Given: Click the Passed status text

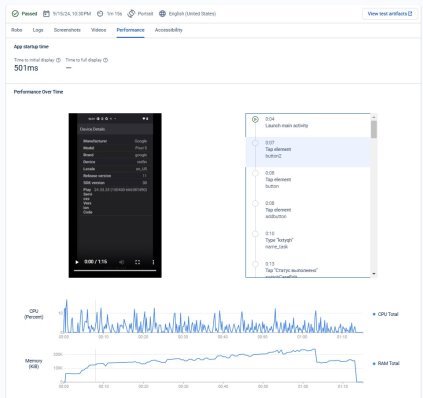Looking at the screenshot, I should [29, 14].
